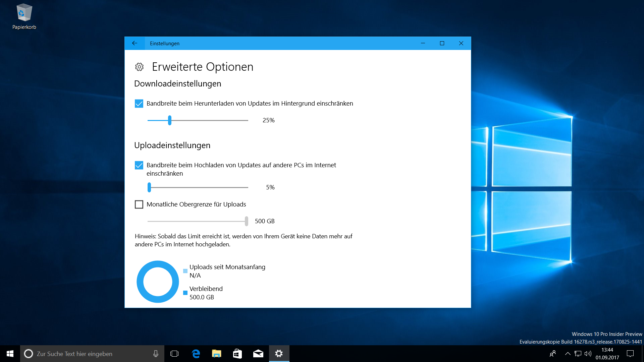Enable Monatliche Obergrenze für Uploads checkbox
The image size is (644, 362).
pyautogui.click(x=139, y=204)
